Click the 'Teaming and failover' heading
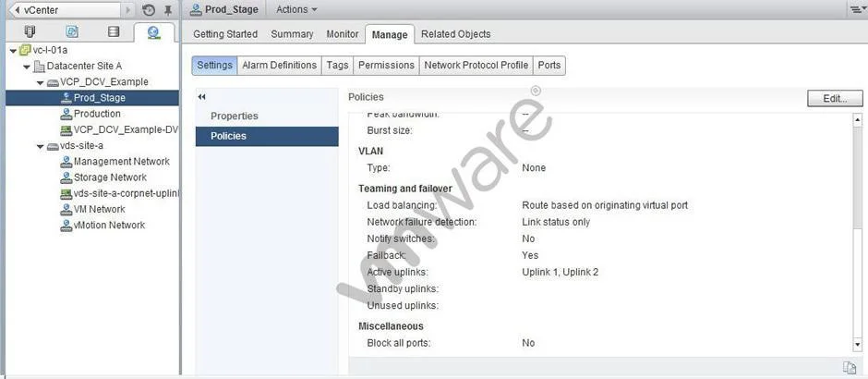Screen dimensions: 868x379 click(405, 189)
